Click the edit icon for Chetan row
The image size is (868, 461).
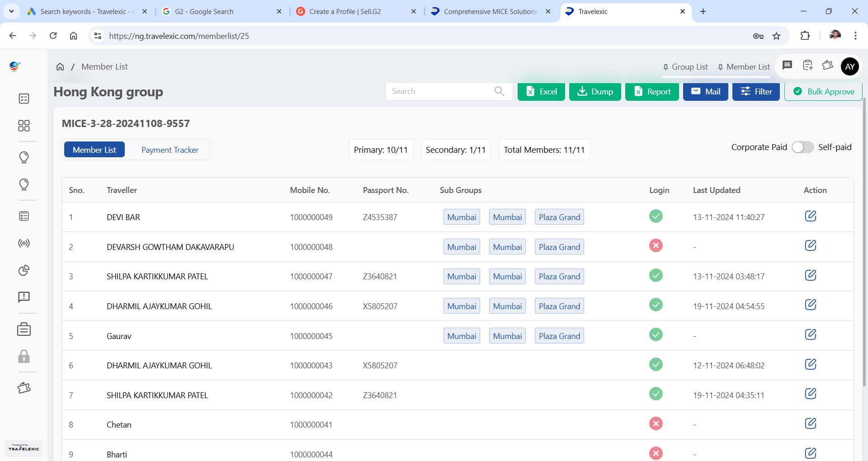810,423
